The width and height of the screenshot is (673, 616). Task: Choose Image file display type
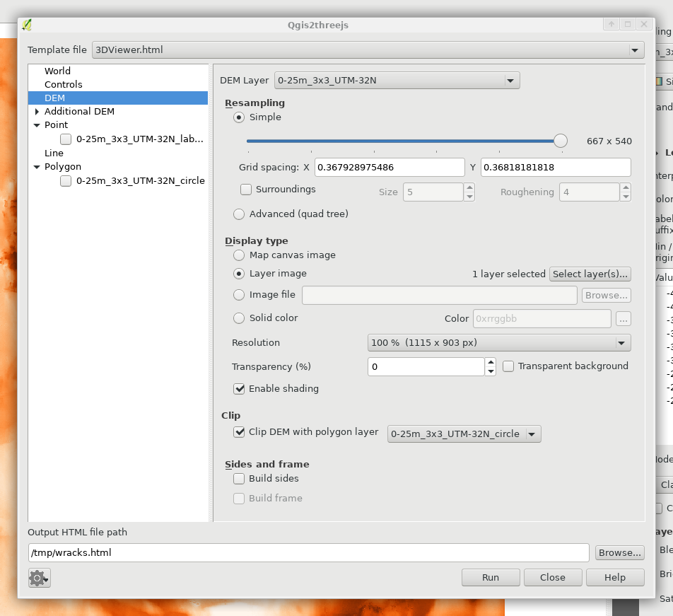(x=239, y=294)
